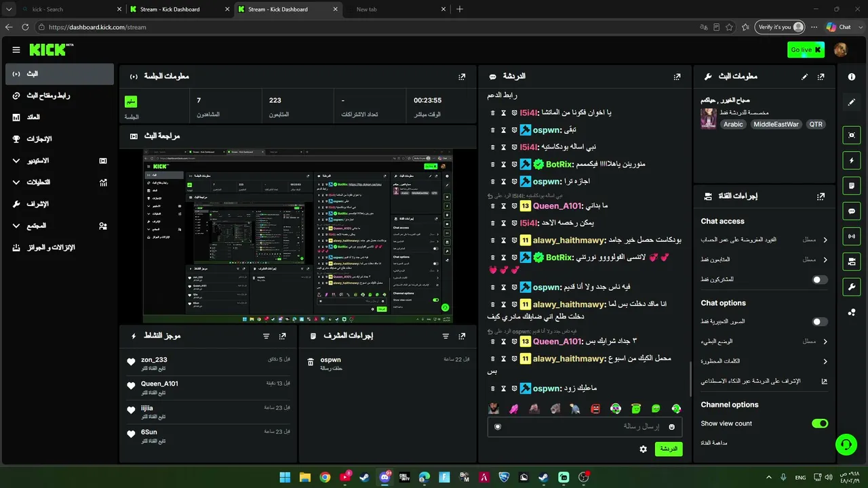This screenshot has height=488, width=868.
Task: Click the Kick logo
Action: (x=52, y=49)
